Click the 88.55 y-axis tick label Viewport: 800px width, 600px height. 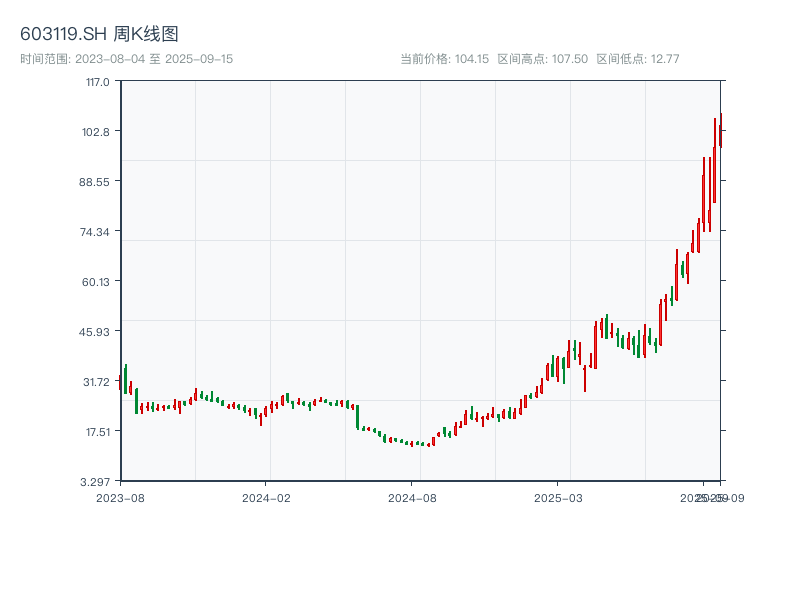(96, 181)
